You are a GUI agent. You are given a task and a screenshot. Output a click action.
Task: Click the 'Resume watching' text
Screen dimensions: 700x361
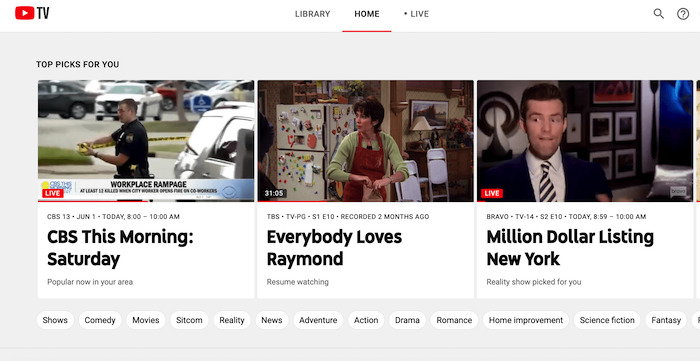(297, 282)
